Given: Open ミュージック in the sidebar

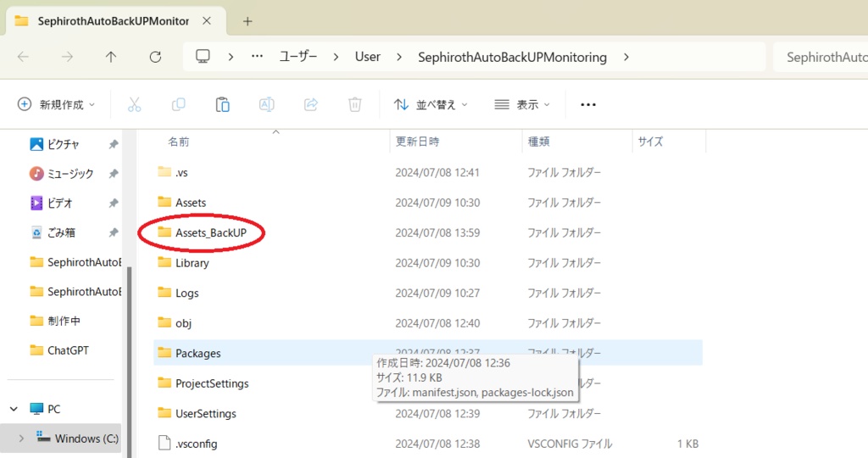Looking at the screenshot, I should point(70,173).
